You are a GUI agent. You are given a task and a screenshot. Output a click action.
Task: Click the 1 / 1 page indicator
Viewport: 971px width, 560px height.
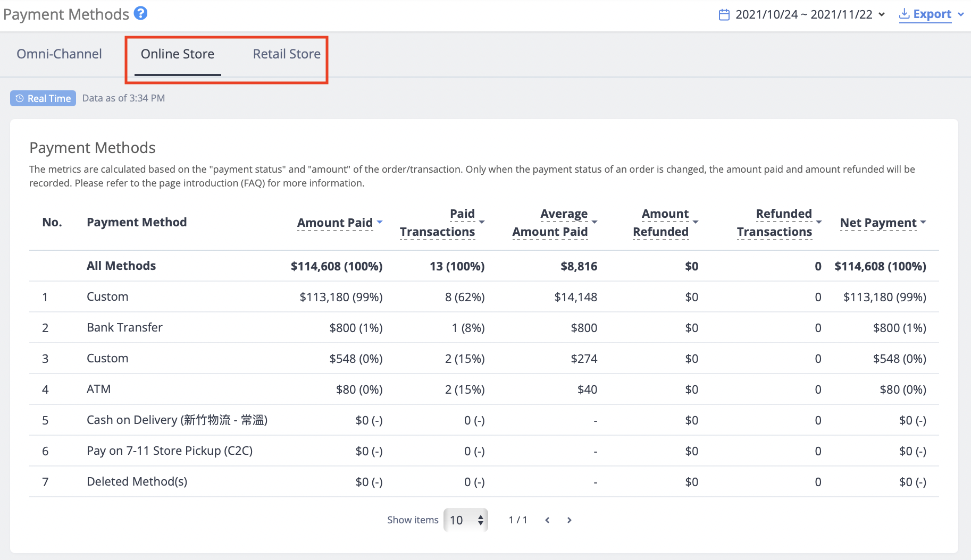[x=518, y=520]
